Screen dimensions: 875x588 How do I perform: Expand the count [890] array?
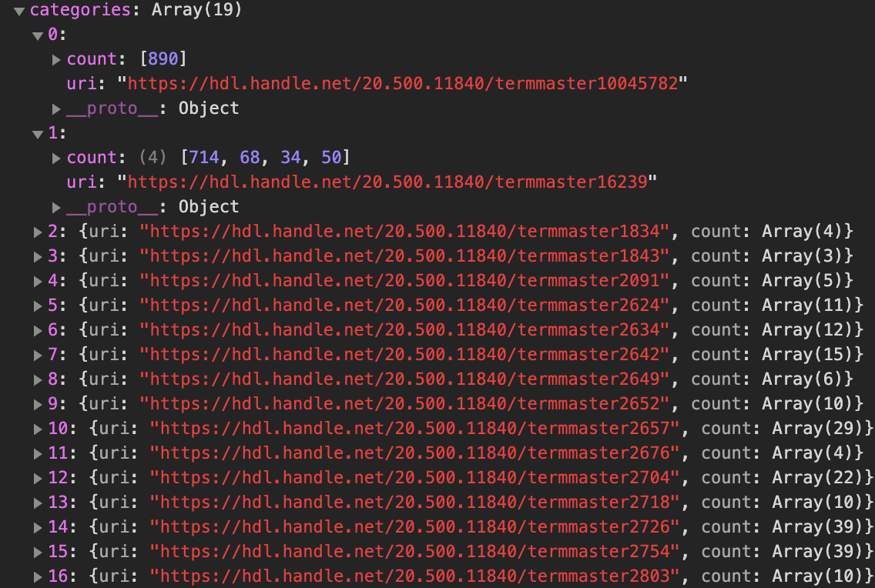(x=56, y=59)
